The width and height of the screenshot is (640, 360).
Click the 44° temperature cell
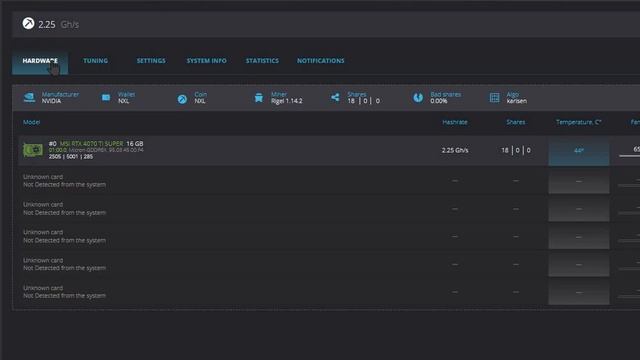[579, 151]
